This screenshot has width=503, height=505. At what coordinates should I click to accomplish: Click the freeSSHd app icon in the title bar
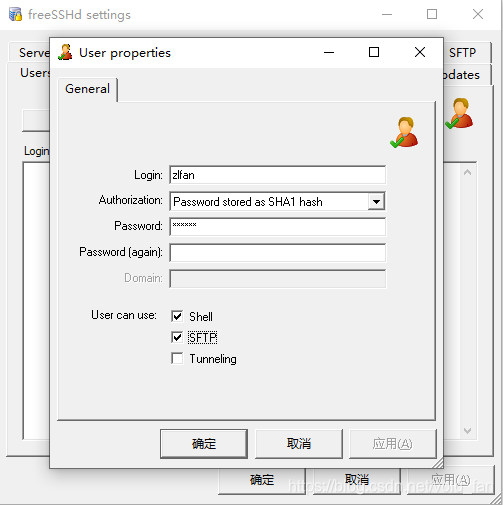15,14
